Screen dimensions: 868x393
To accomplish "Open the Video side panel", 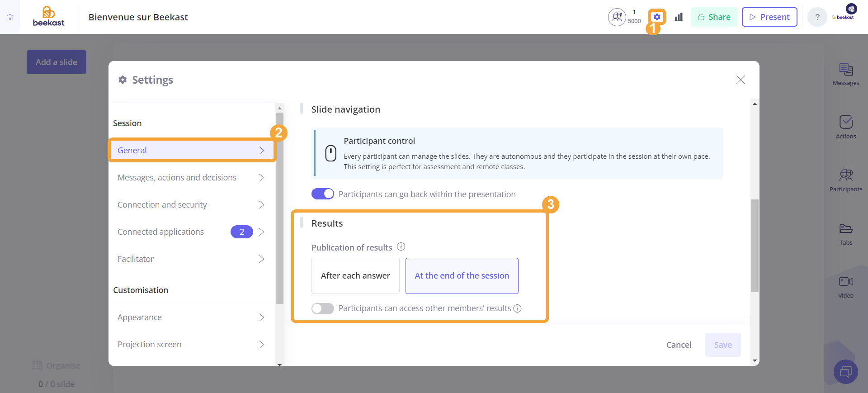I will 846,287.
